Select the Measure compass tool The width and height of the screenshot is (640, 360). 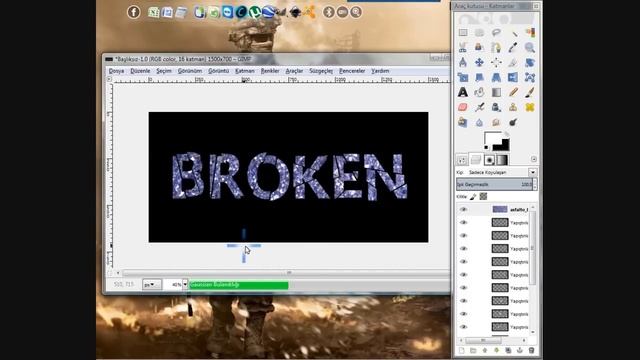tap(463, 62)
